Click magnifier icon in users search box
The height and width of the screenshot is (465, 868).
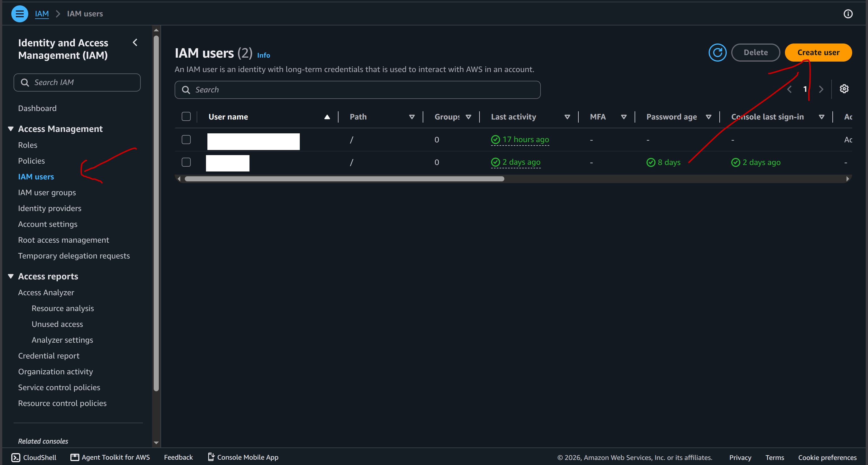186,90
